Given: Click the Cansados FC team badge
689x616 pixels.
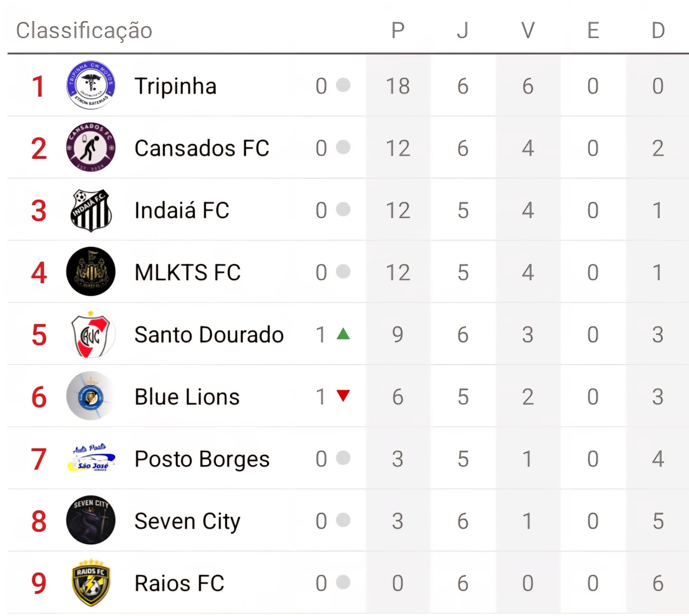Looking at the screenshot, I should tap(90, 147).
